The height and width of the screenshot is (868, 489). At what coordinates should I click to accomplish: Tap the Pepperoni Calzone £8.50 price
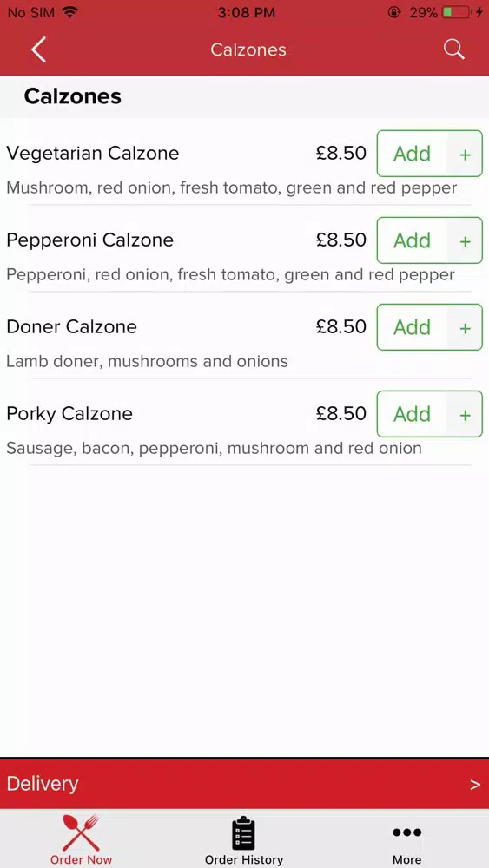pyautogui.click(x=341, y=240)
